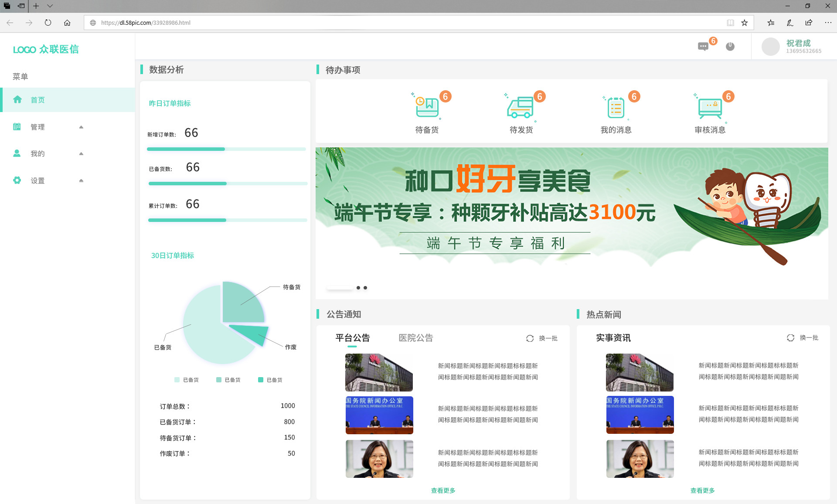Click the username 祝君成

pyautogui.click(x=798, y=43)
